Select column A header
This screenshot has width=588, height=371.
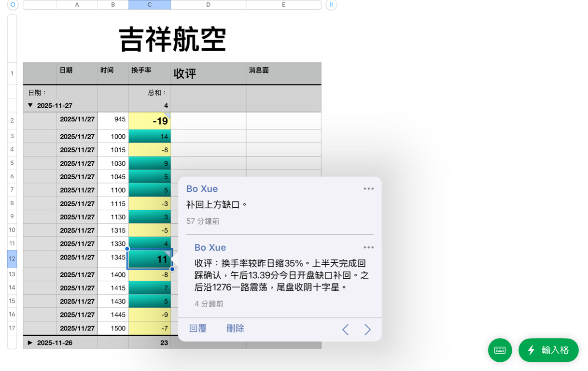[x=77, y=5]
